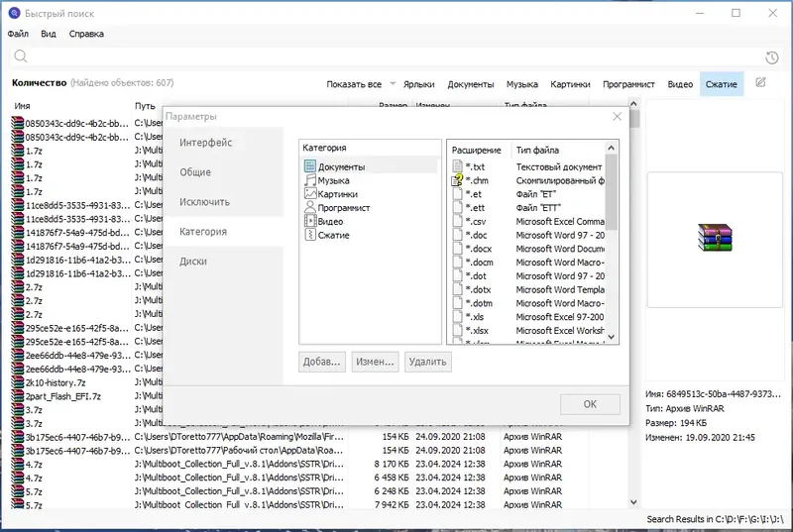
Task: Focus the search input field
Action: (395, 56)
